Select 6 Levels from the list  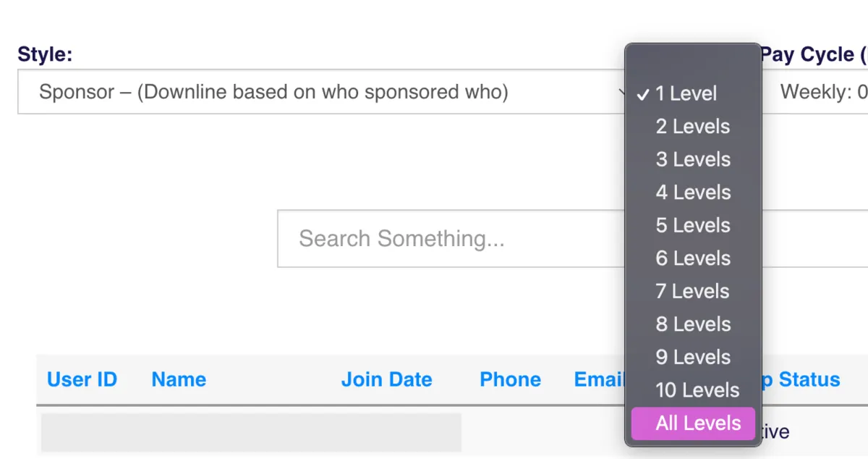tap(692, 258)
